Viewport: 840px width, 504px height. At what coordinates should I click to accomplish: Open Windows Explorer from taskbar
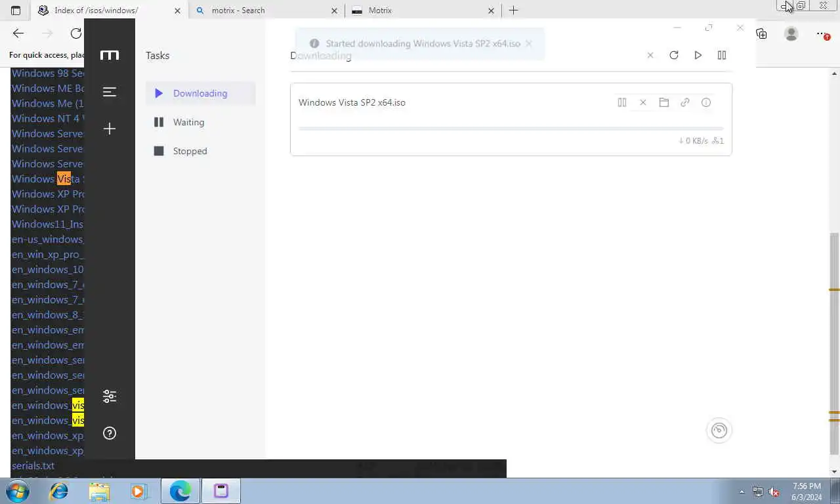99,491
